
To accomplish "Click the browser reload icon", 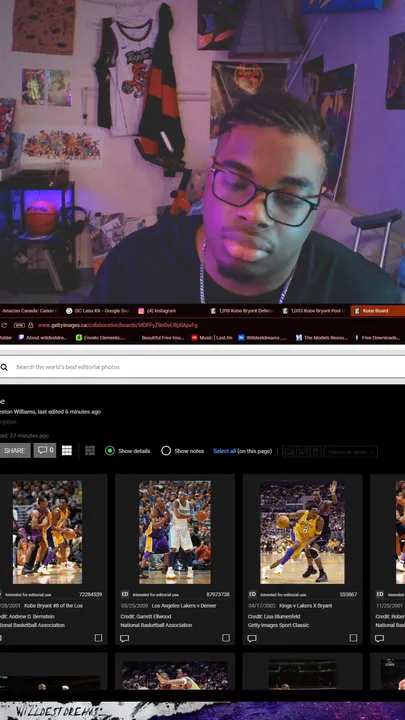I will pos(4,325).
